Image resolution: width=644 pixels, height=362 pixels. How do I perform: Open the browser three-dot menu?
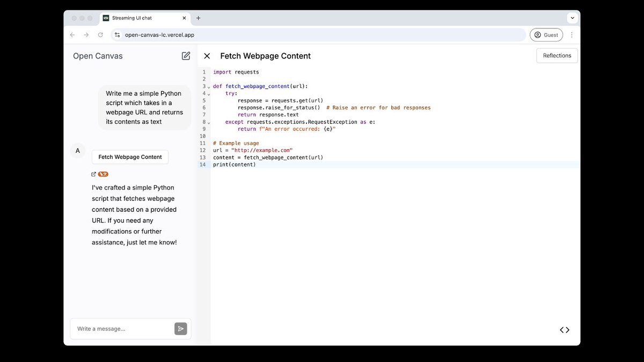572,35
